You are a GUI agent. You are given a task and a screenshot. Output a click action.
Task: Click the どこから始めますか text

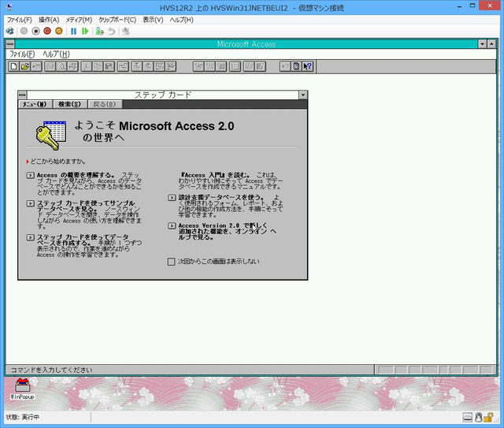(57, 162)
